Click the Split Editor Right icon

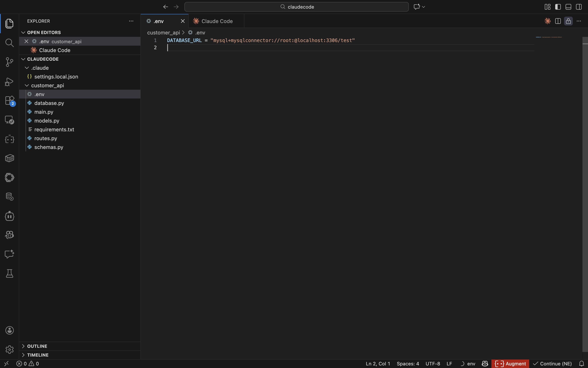pyautogui.click(x=558, y=21)
